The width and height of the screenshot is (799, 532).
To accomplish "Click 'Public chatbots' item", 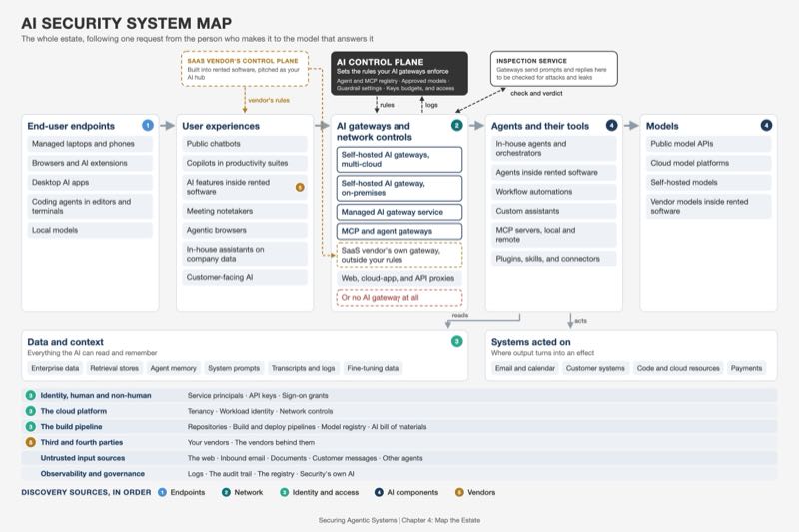I will (x=245, y=144).
